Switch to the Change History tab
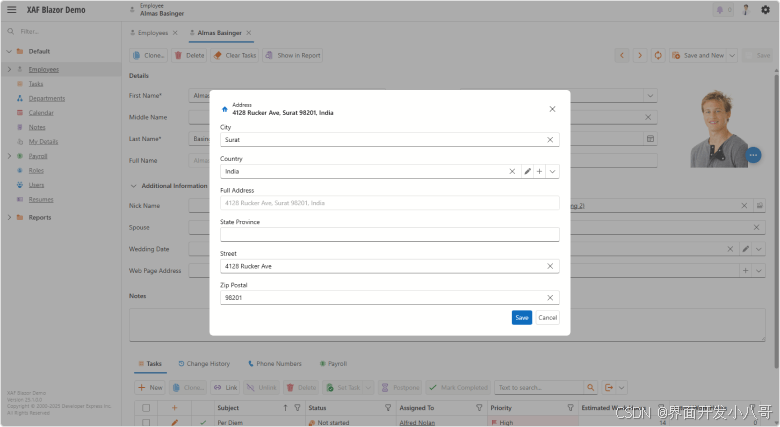780x427 pixels. coord(204,364)
